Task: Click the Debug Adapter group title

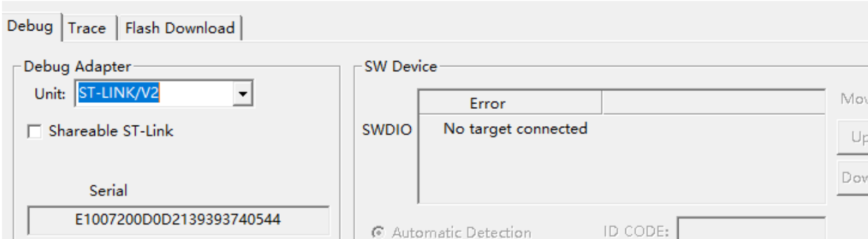Action: point(77,66)
